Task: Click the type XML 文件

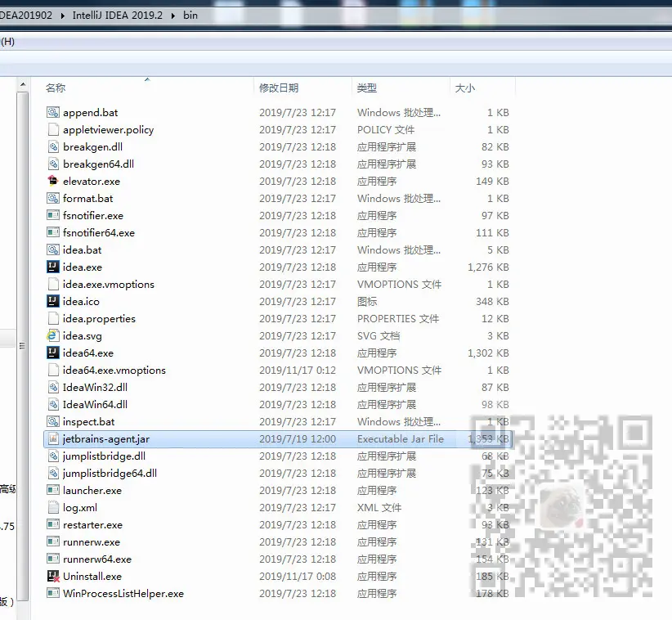Action: [379, 507]
